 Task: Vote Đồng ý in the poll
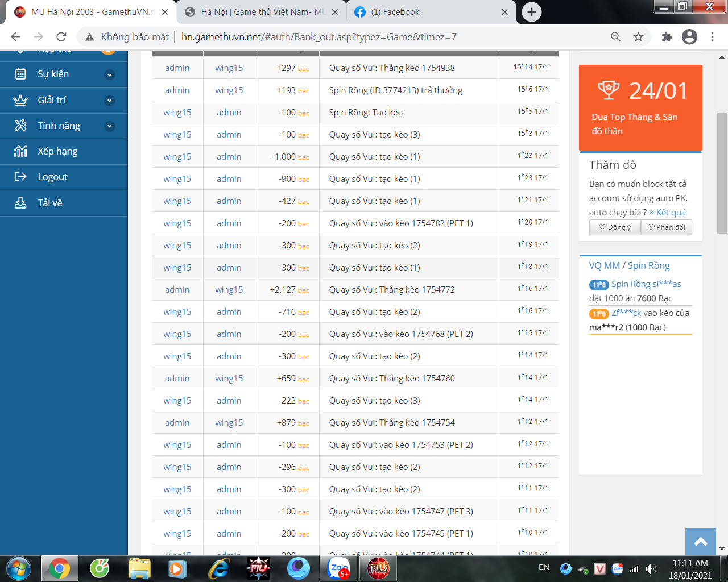[615, 227]
